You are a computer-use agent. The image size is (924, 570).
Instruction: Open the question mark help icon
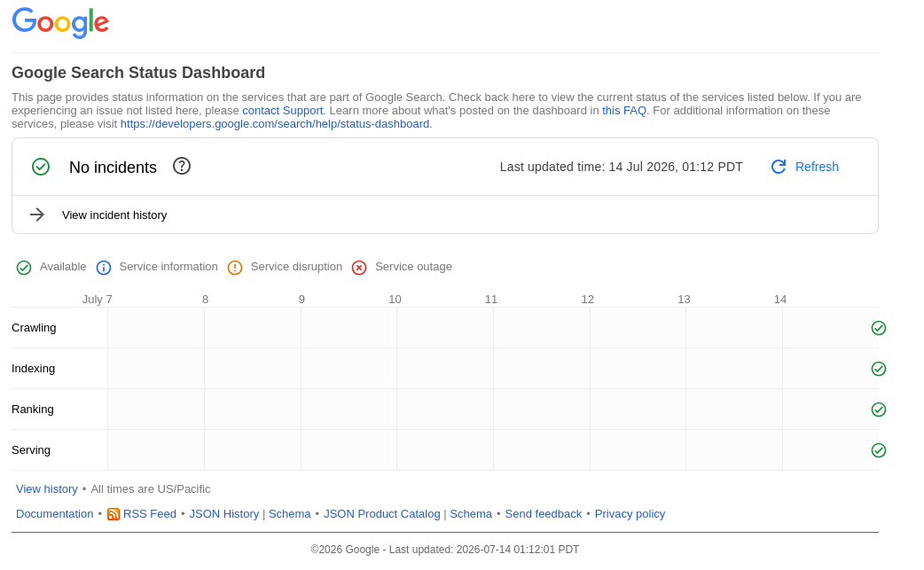[x=182, y=166]
